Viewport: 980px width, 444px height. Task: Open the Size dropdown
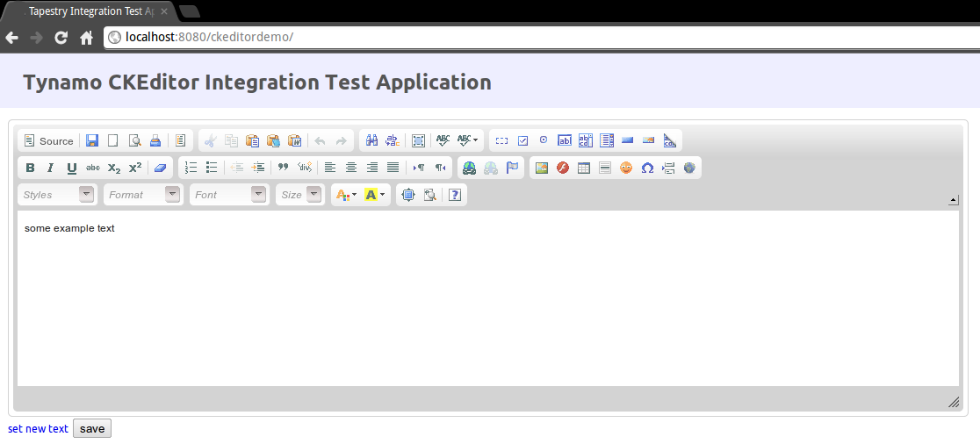[x=300, y=195]
